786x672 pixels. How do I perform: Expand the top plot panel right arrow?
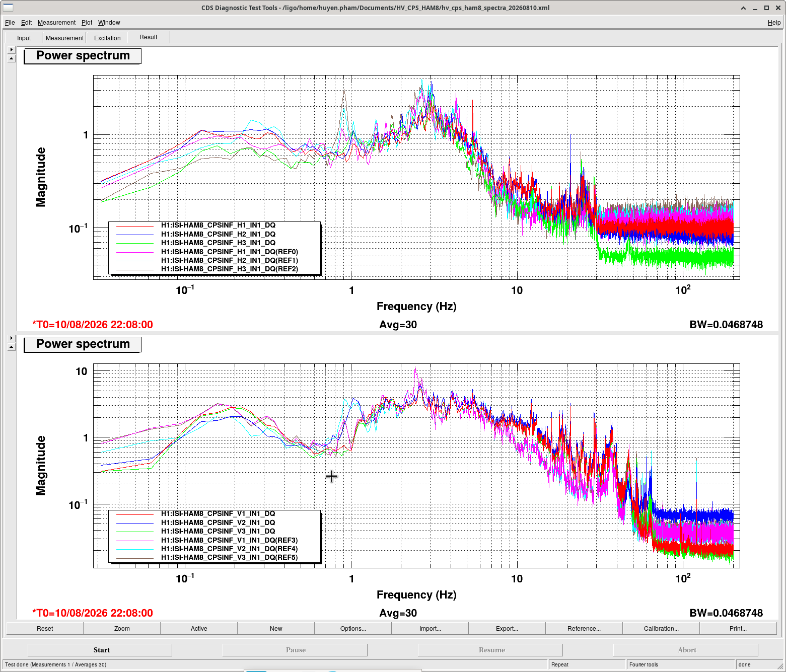tap(12, 49)
